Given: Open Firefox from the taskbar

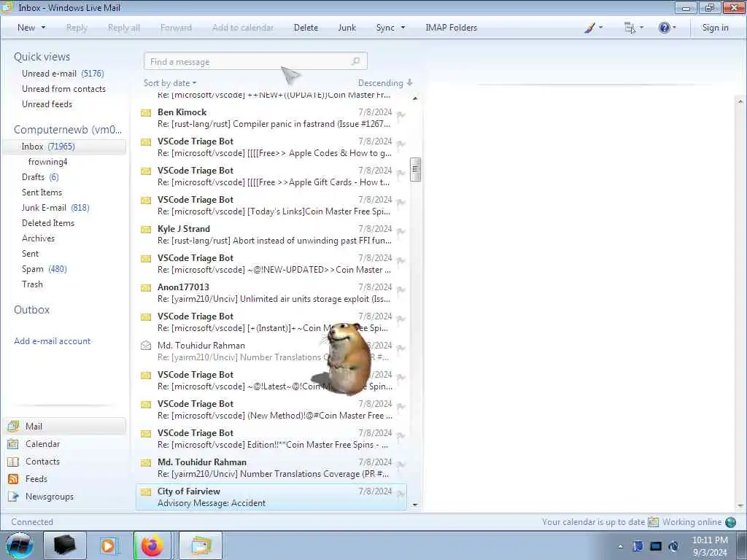Looking at the screenshot, I should pos(152,545).
